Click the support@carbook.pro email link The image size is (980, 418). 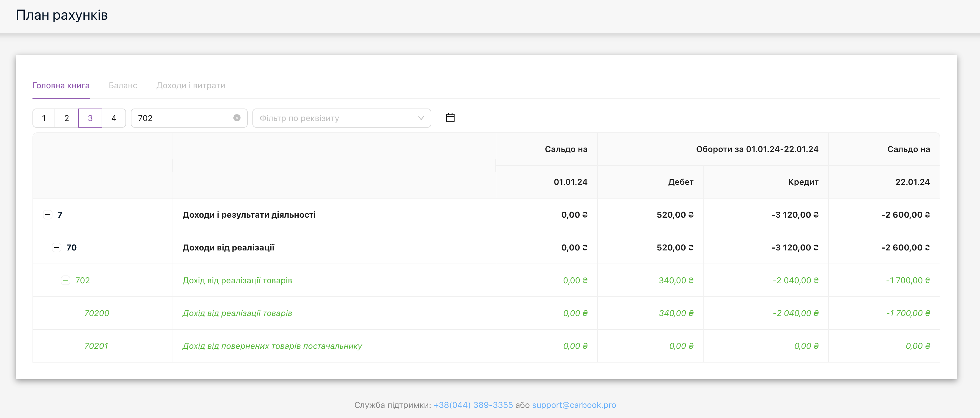[574, 405]
